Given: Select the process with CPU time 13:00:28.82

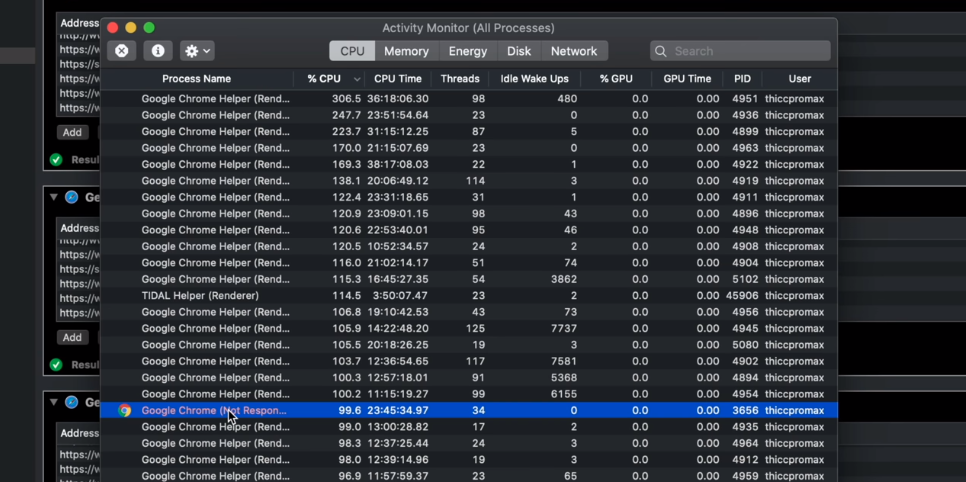Looking at the screenshot, I should point(469,427).
